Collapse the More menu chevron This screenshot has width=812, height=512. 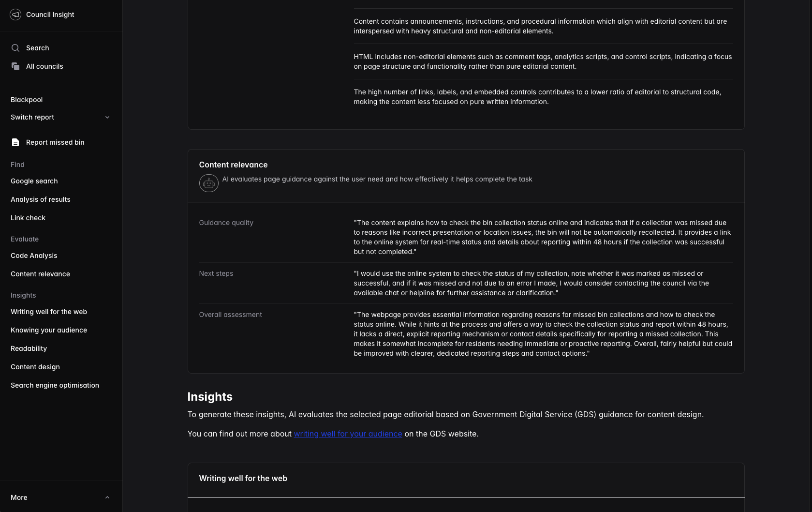107,497
